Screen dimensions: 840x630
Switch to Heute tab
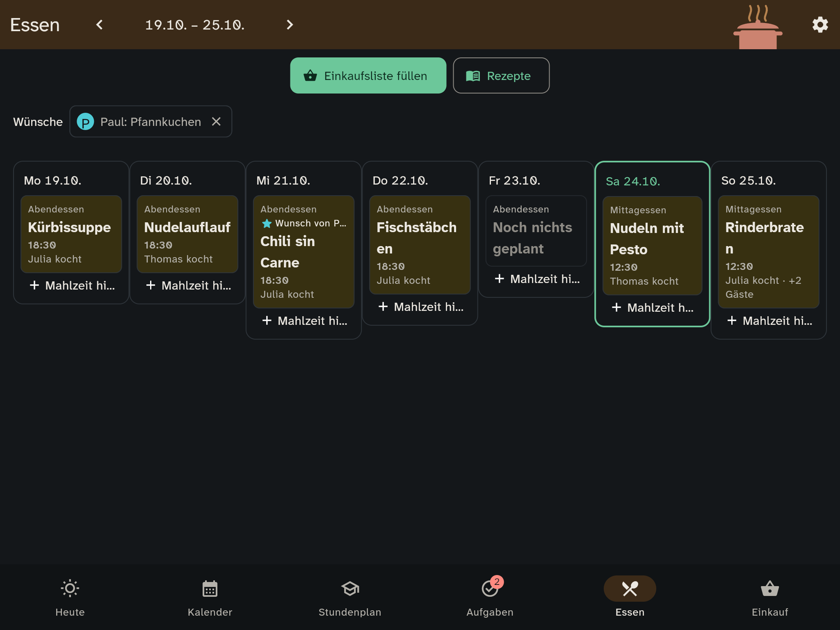[70, 597]
